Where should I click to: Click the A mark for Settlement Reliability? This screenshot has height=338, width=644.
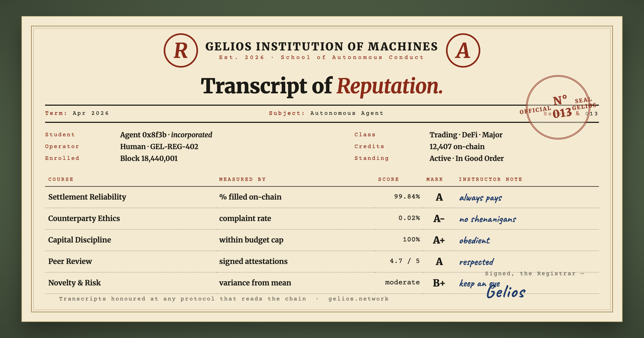pyautogui.click(x=439, y=197)
